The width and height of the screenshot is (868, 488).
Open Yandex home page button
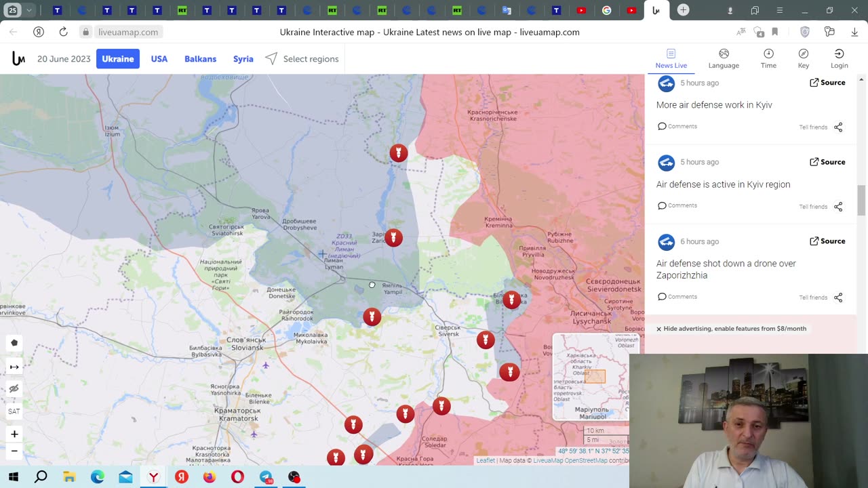39,32
